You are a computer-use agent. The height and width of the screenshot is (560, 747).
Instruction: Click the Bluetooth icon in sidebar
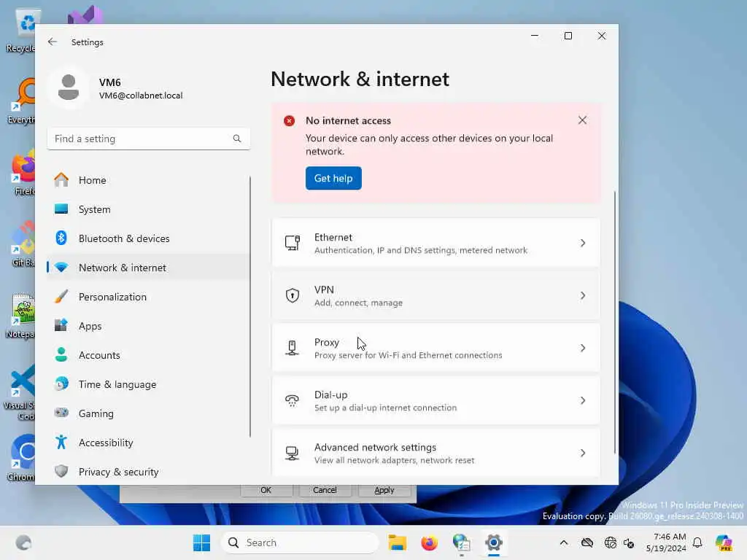(x=61, y=238)
